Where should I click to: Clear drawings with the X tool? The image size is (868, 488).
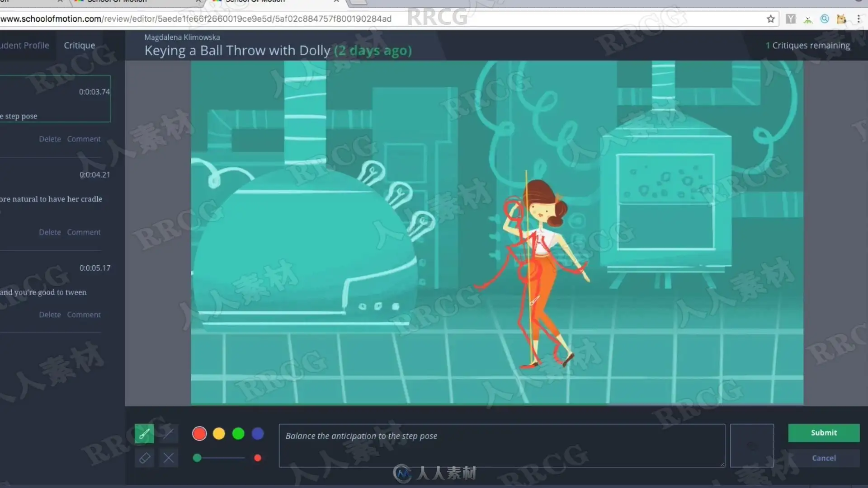point(168,458)
